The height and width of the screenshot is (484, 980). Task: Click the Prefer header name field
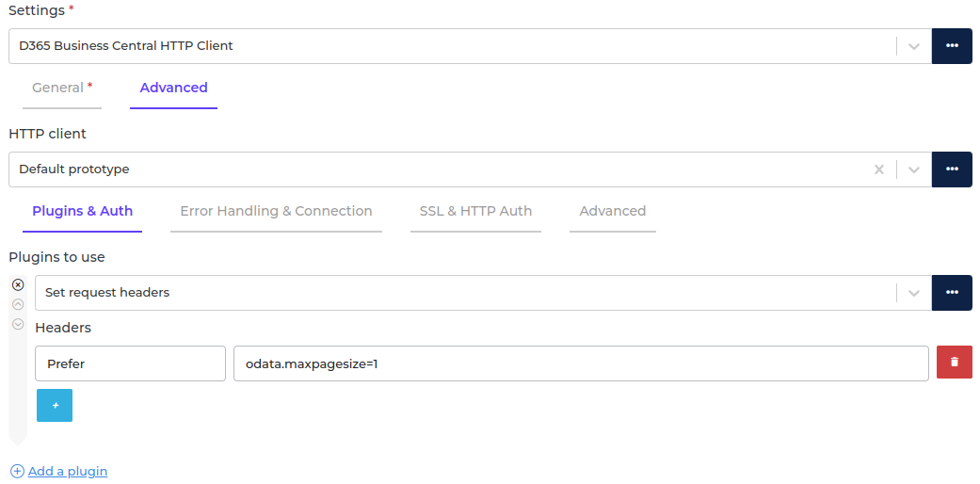pyautogui.click(x=130, y=363)
